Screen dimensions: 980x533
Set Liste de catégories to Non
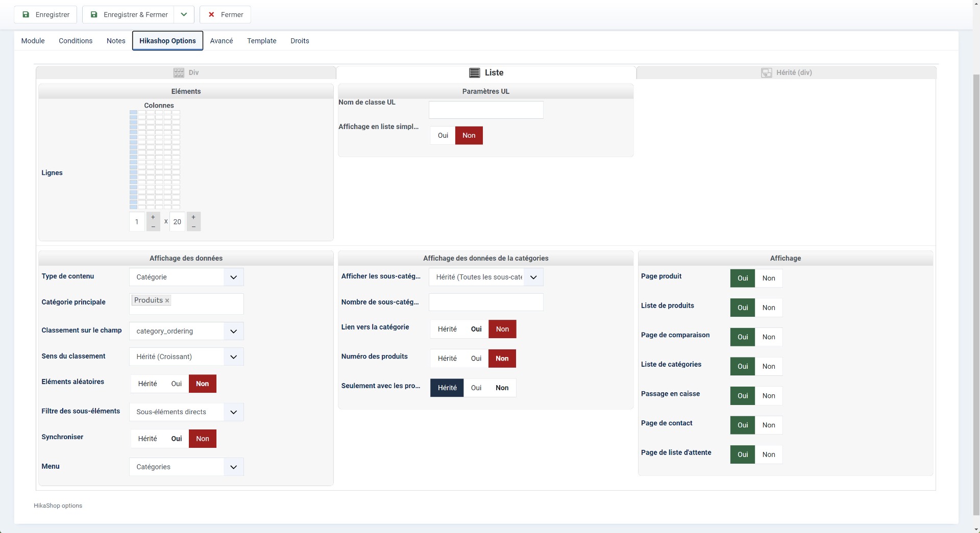coord(769,367)
